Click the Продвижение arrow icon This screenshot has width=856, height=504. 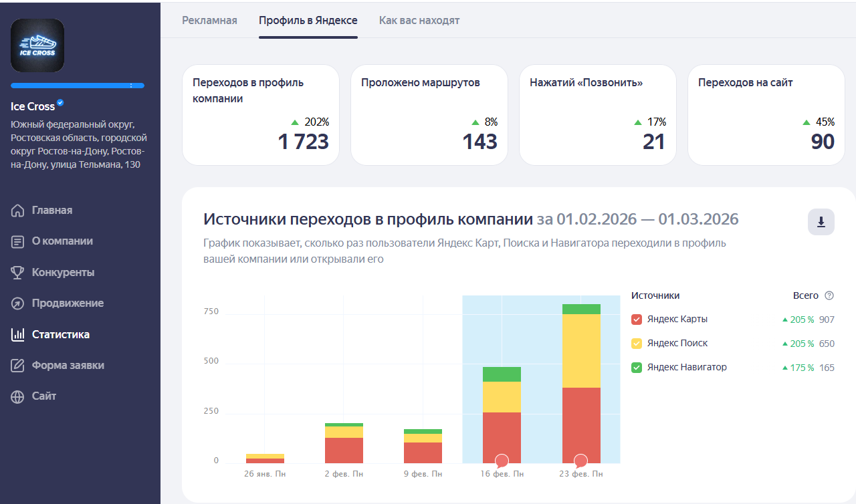18,303
